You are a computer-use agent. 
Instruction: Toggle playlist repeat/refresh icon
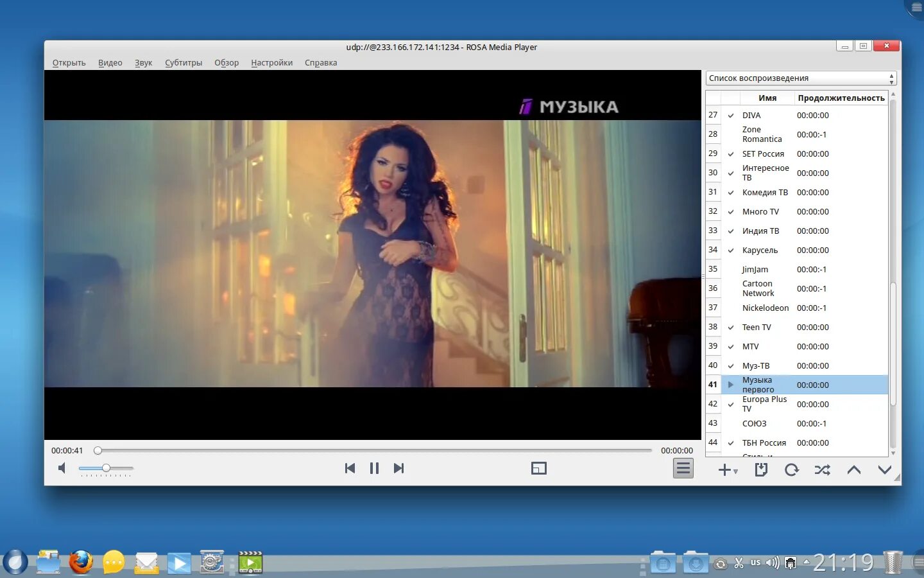click(792, 469)
